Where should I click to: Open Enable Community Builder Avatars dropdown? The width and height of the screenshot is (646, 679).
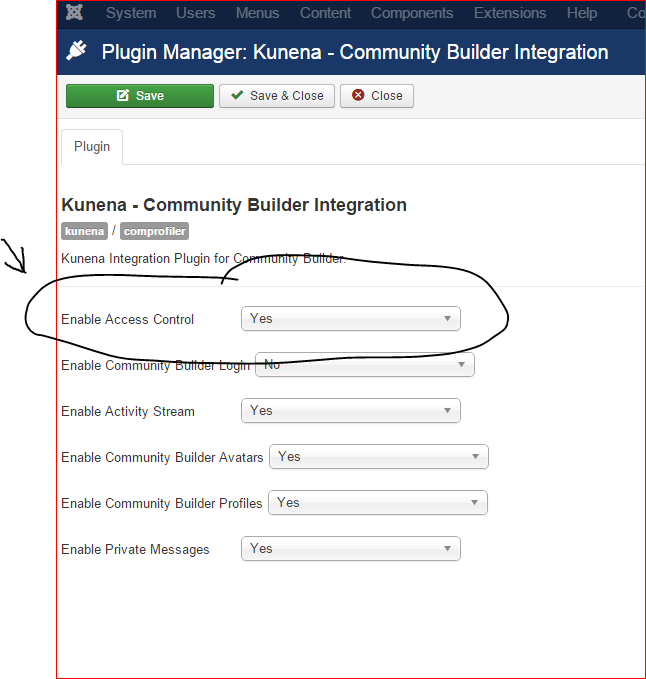click(x=379, y=456)
